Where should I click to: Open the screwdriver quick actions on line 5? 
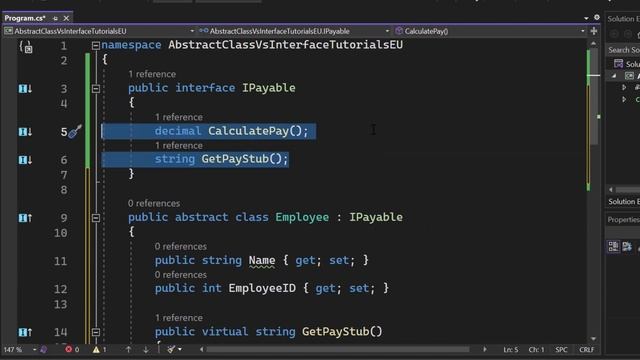(75, 131)
